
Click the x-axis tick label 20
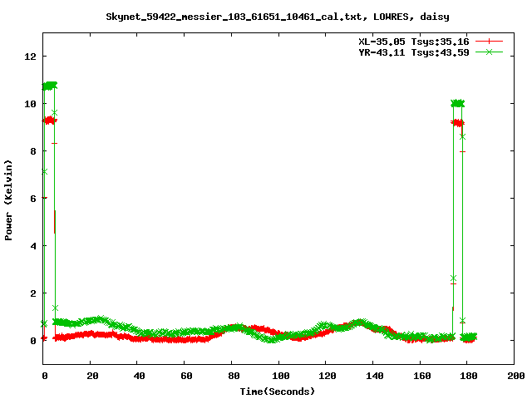(92, 376)
